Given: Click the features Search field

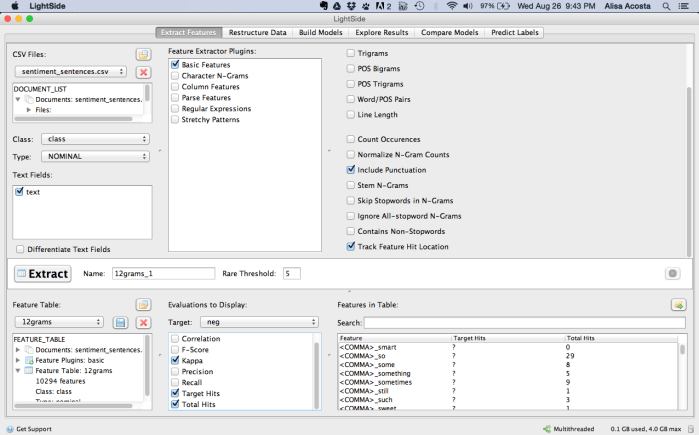Looking at the screenshot, I should (525, 323).
